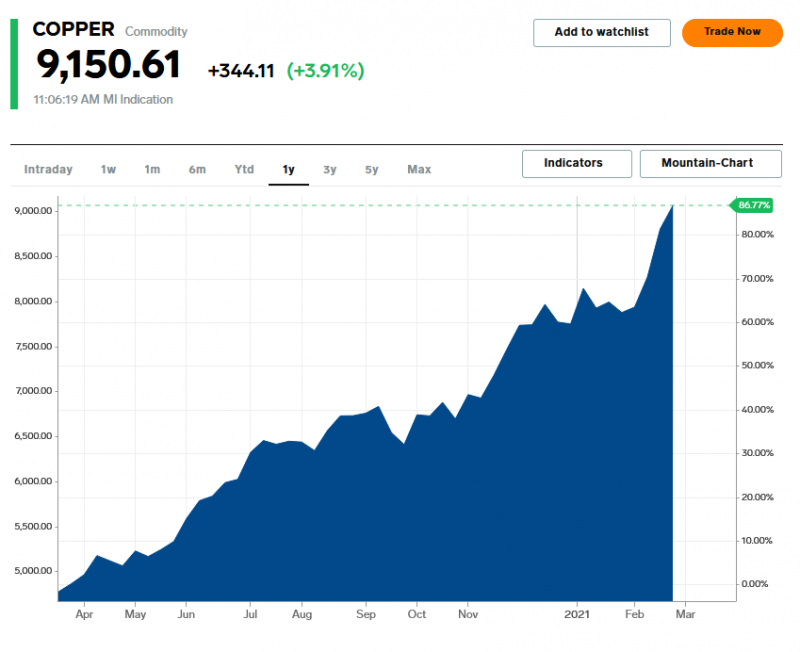Screen dimensions: 800x652
Task: Switch chart to Ytd range
Action: (244, 169)
